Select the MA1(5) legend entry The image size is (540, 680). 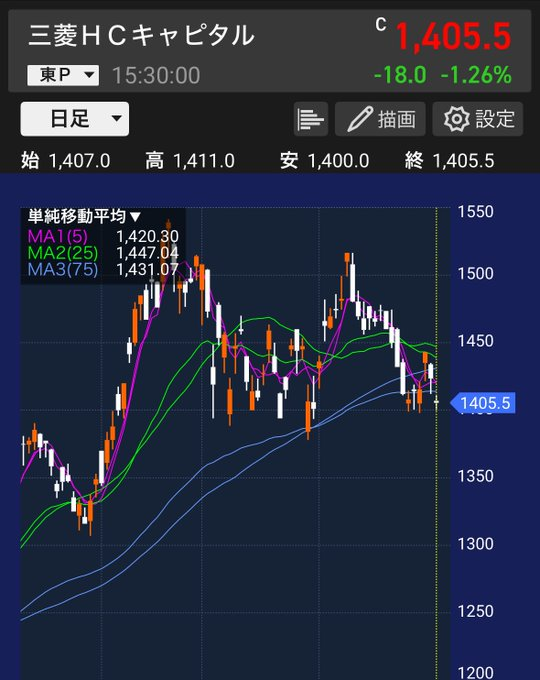tap(58, 237)
